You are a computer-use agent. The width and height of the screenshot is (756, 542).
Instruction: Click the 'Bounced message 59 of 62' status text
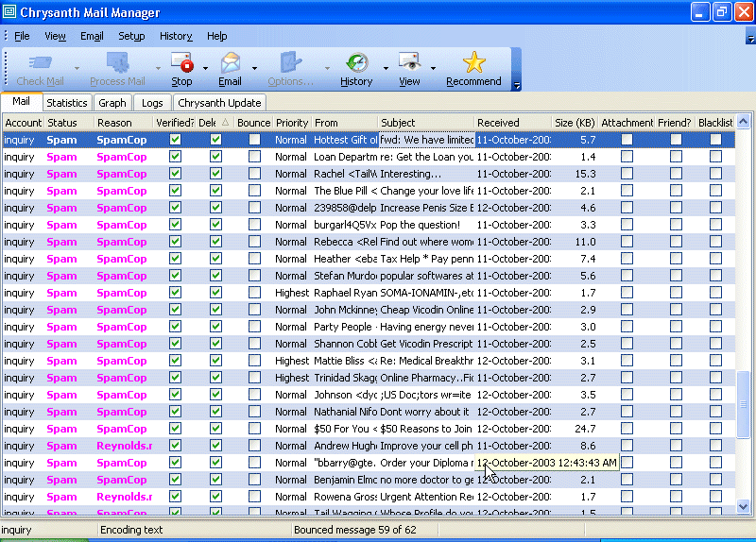tap(355, 530)
